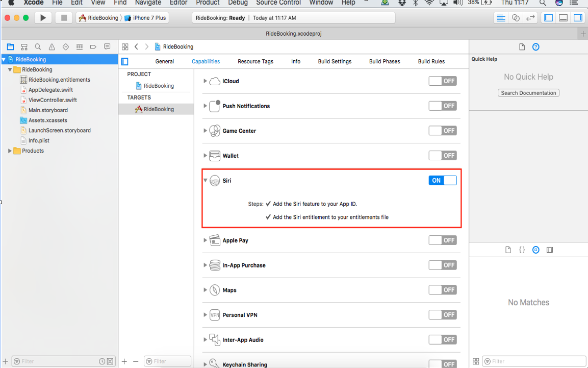The height and width of the screenshot is (368, 588).
Task: Show the Assistant editor
Action: [516, 18]
